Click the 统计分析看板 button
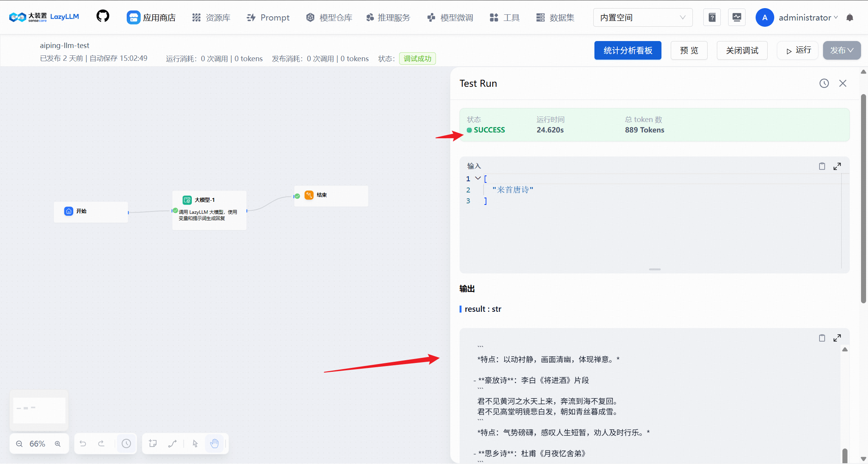This screenshot has width=868, height=464. (628, 50)
